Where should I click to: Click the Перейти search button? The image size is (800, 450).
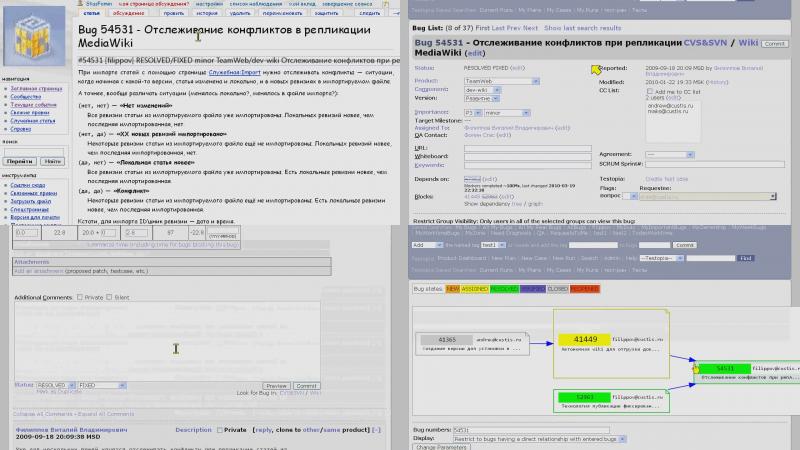coord(19,161)
